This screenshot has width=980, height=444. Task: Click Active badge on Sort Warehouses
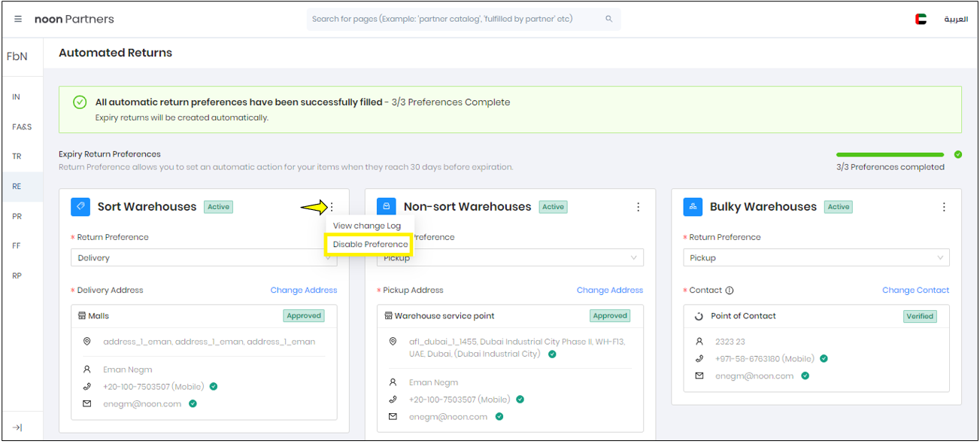pos(218,207)
